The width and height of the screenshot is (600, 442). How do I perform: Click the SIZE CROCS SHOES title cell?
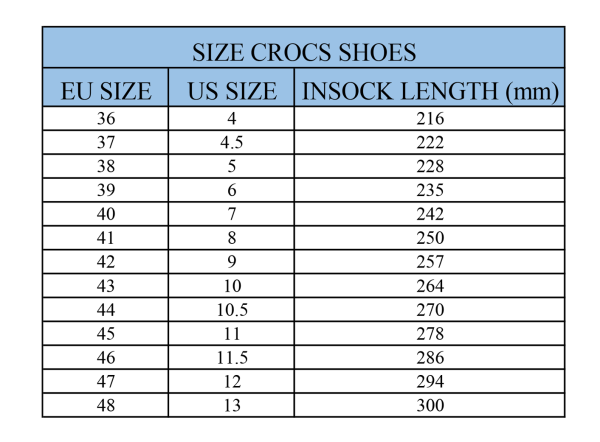tap(303, 47)
